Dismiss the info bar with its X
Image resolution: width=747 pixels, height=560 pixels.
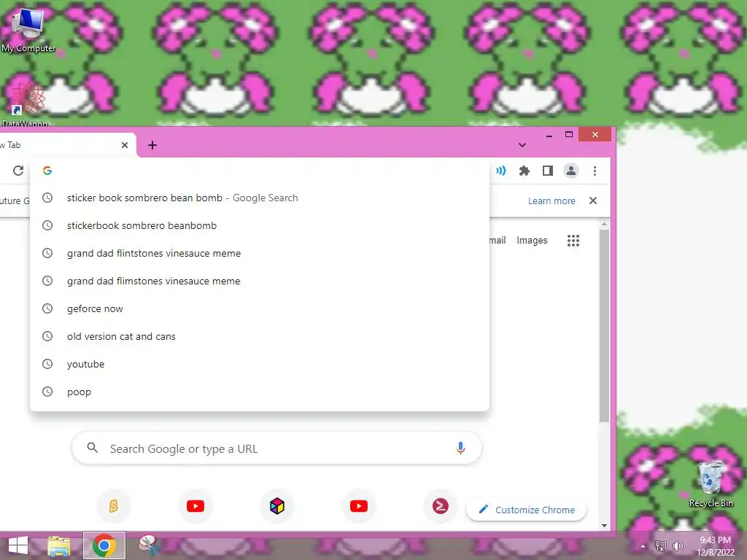click(x=592, y=201)
